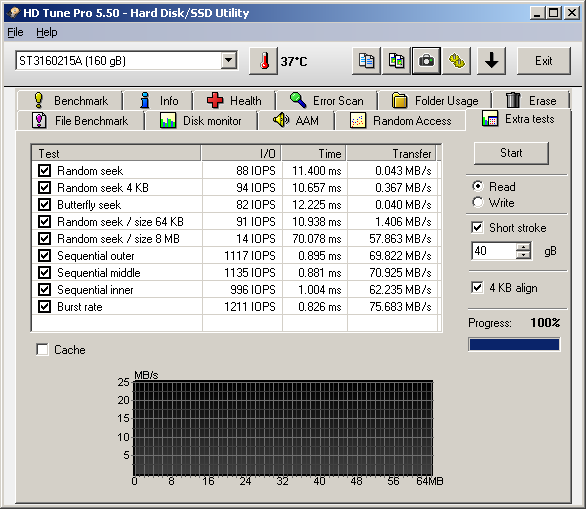
Task: Open the File menu
Action: coord(15,33)
